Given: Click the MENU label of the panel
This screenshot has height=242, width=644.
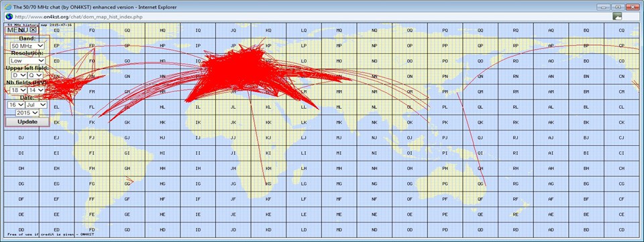Looking at the screenshot, I should pyautogui.click(x=18, y=30).
